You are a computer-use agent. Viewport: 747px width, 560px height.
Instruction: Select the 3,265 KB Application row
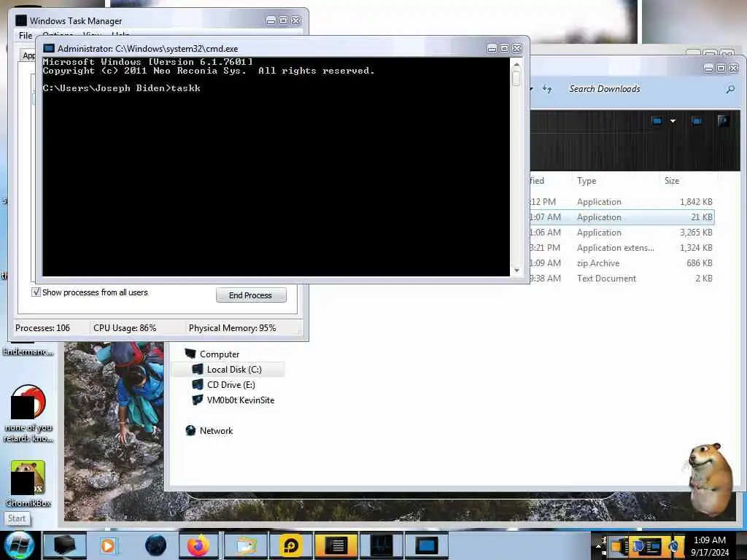pos(622,233)
